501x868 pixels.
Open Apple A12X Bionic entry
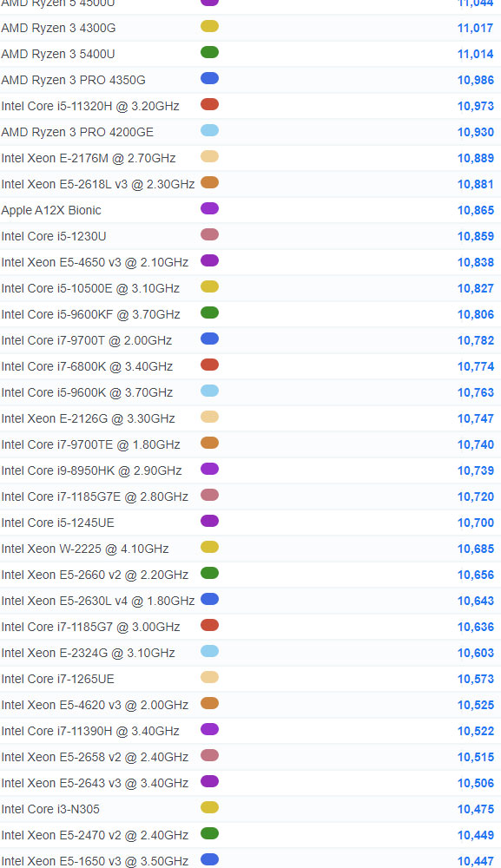[x=51, y=210]
